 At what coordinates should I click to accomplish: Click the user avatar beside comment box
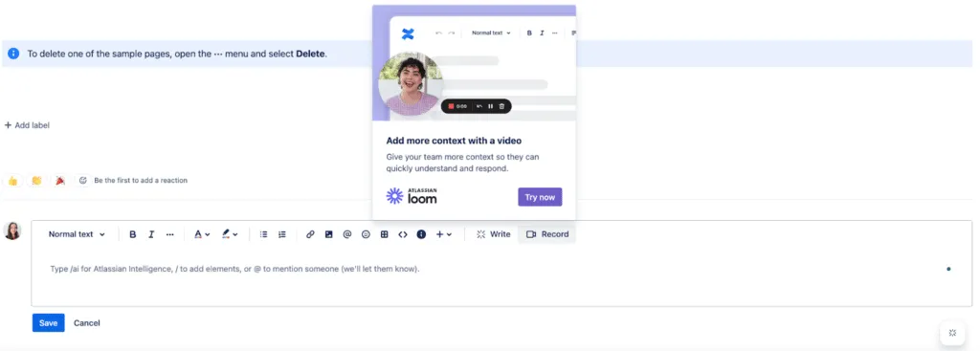[11, 230]
